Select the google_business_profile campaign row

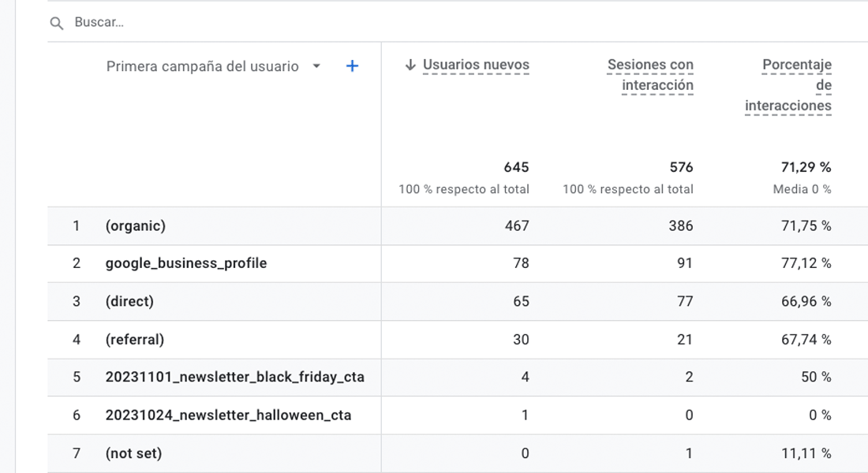coord(186,263)
